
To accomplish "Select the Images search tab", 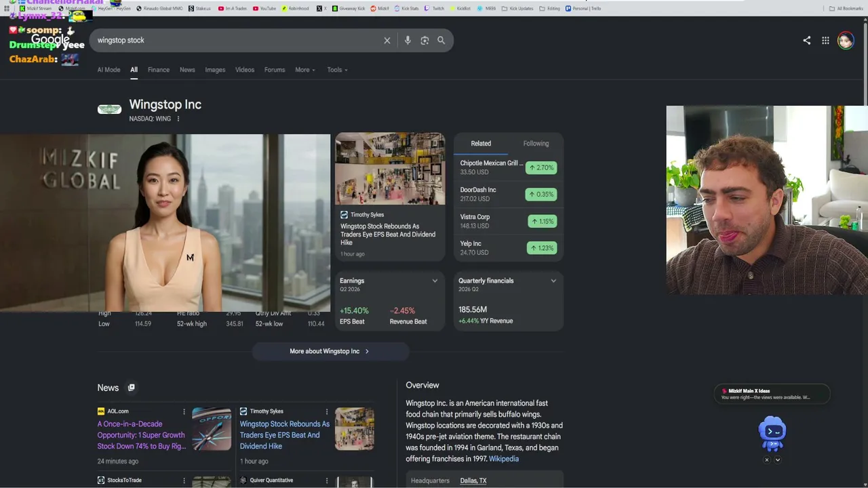I will (215, 70).
